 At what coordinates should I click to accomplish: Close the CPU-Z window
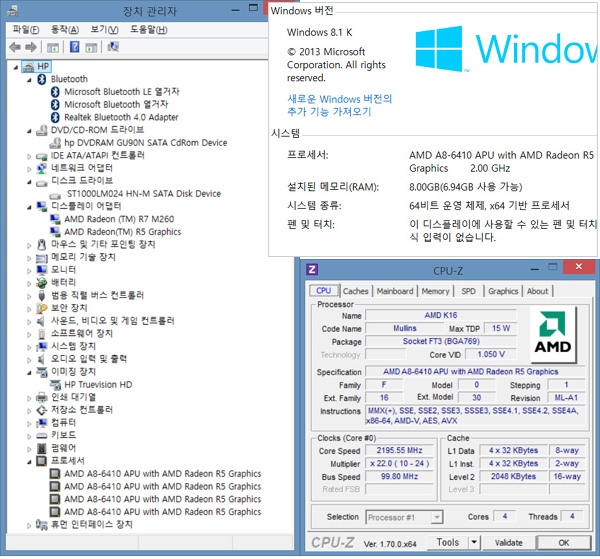point(579,267)
